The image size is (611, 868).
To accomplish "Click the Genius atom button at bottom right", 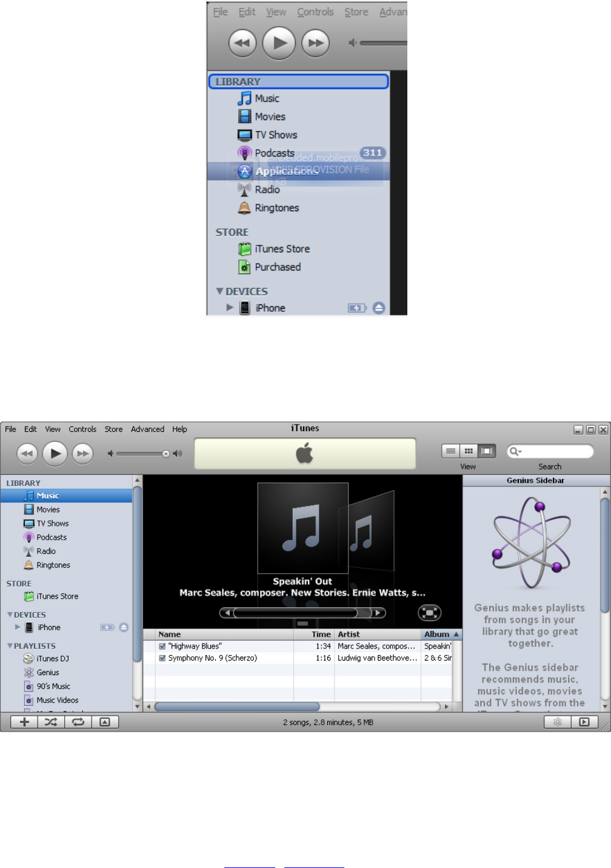I will (x=558, y=722).
